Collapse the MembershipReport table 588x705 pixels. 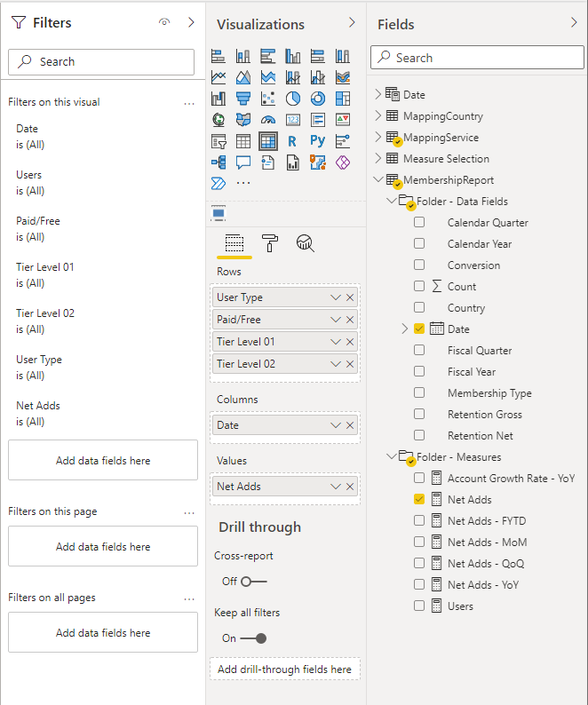click(x=378, y=179)
